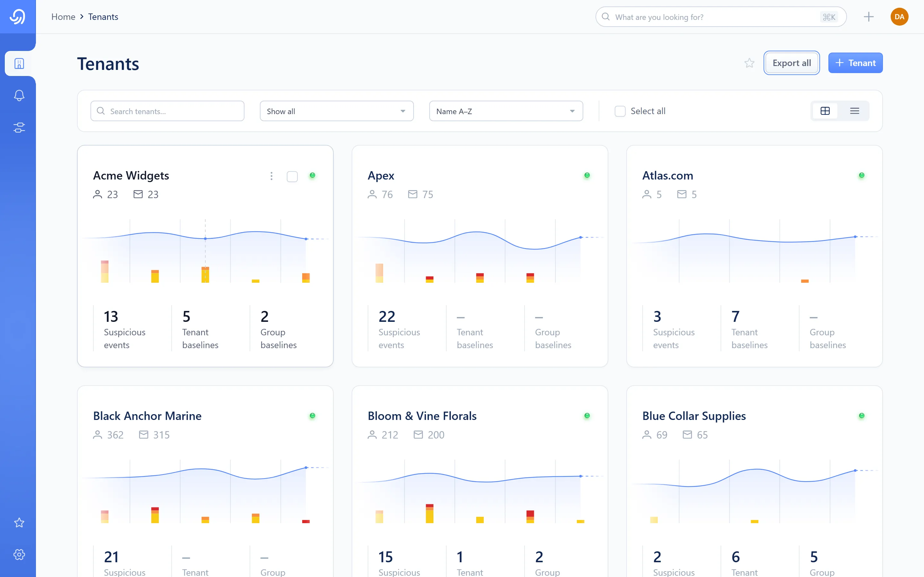Switch to list view layout
The height and width of the screenshot is (577, 924).
click(x=854, y=111)
